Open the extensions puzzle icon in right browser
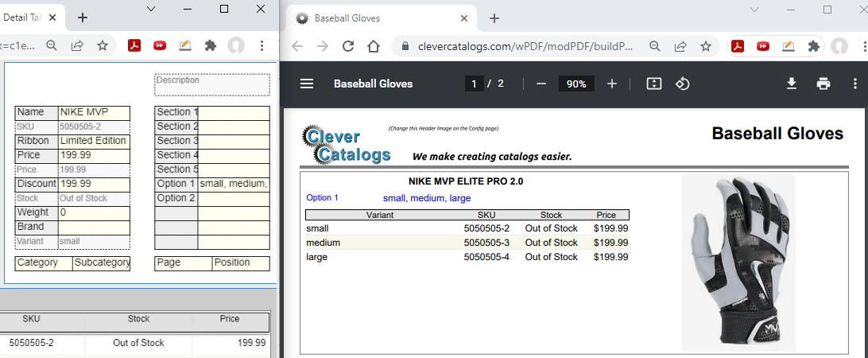Viewport: 868px width, 358px height. pos(813,46)
